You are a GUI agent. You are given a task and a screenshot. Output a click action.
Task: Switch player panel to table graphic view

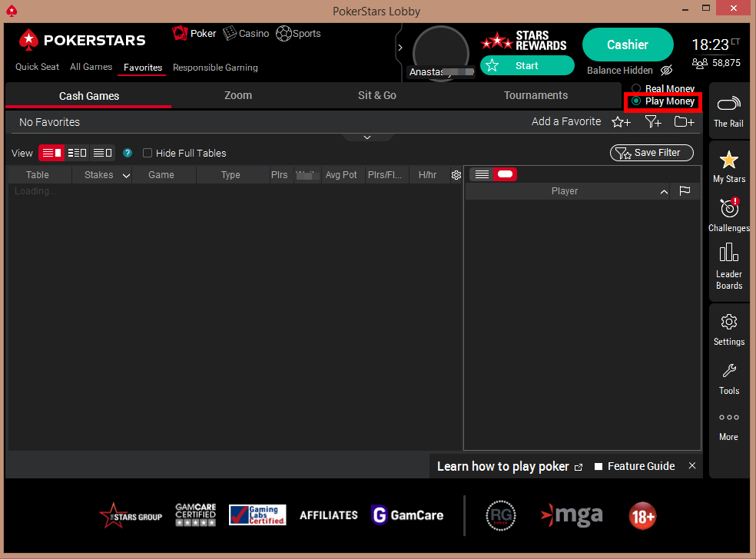(x=506, y=174)
